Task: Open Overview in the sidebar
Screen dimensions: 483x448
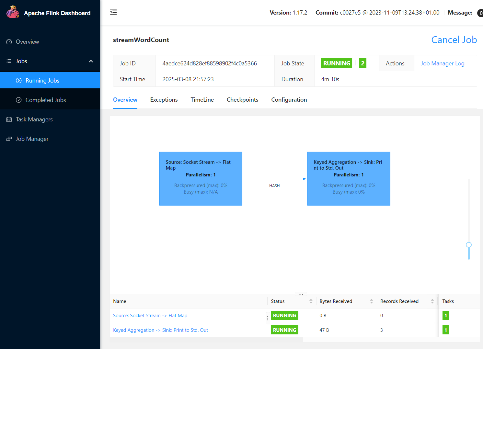Action: coord(50,42)
